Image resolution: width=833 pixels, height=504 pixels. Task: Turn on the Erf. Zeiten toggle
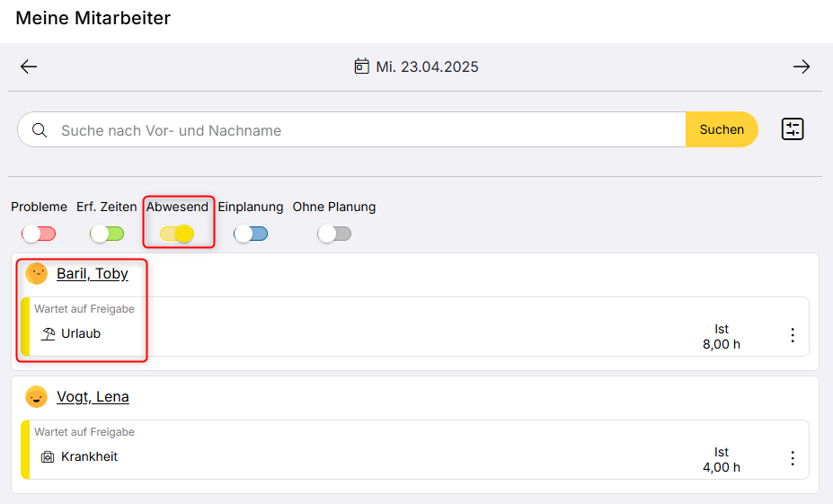click(x=107, y=234)
